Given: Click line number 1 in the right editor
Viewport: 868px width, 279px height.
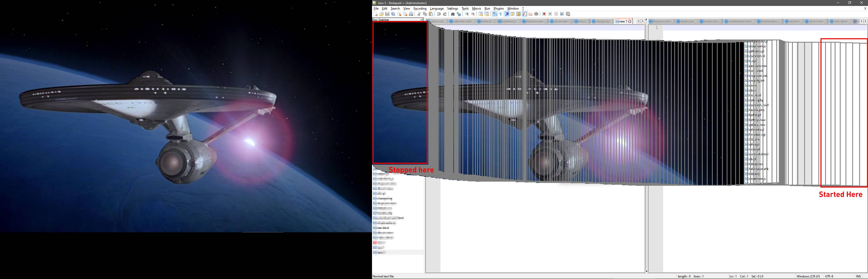Looking at the screenshot, I should pos(656,28).
